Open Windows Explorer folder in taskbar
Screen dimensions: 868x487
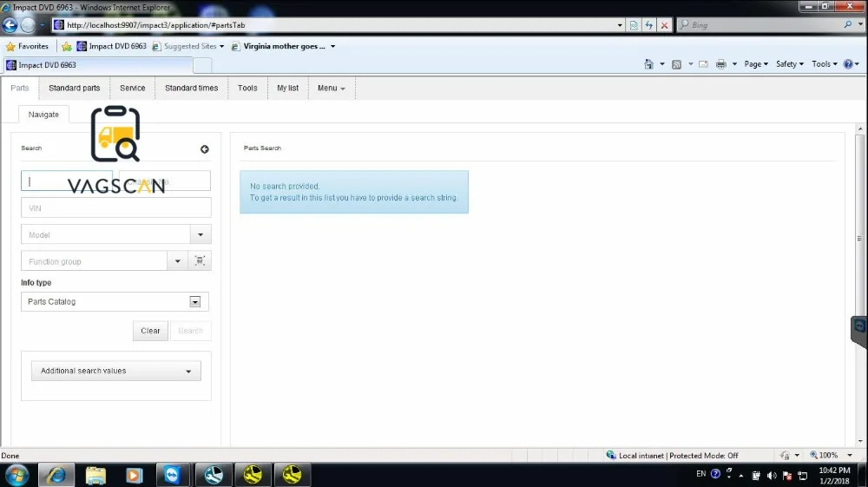pyautogui.click(x=95, y=475)
